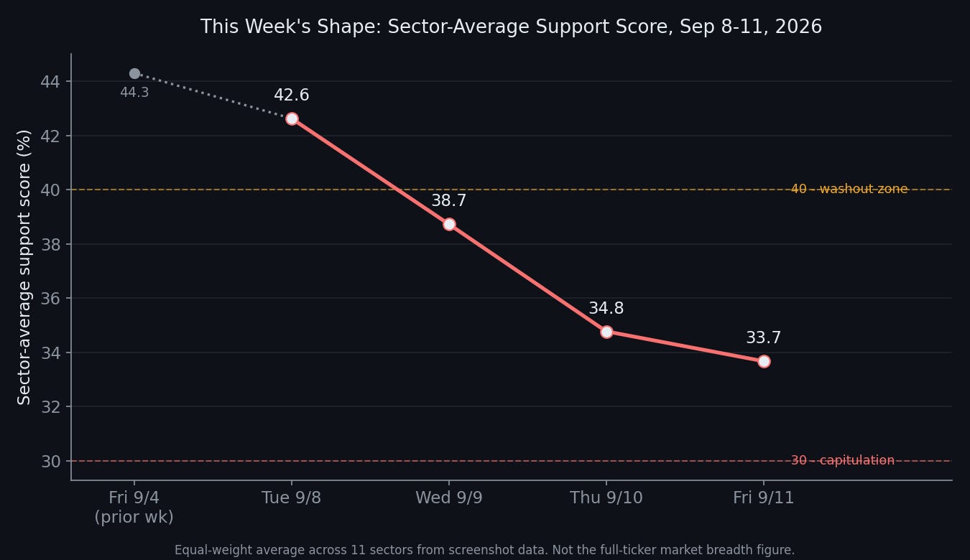Click the footnote about equal-weight average

pos(485,551)
